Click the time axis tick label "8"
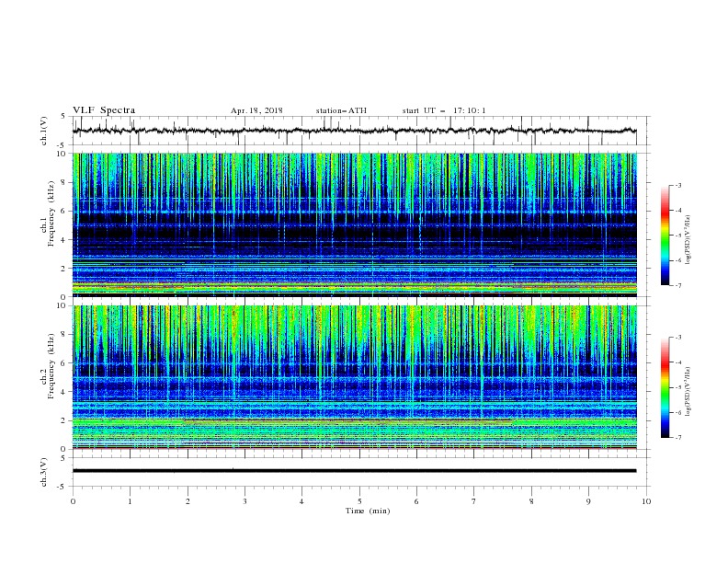 tap(531, 501)
